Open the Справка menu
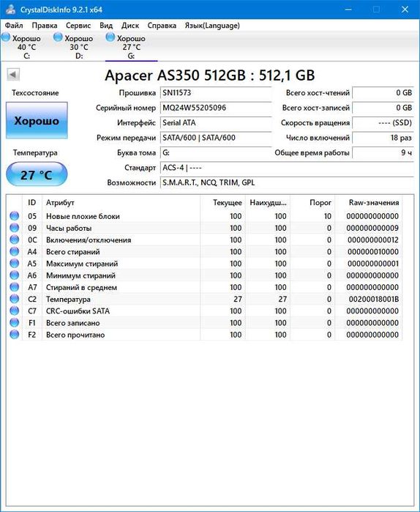 [x=162, y=26]
